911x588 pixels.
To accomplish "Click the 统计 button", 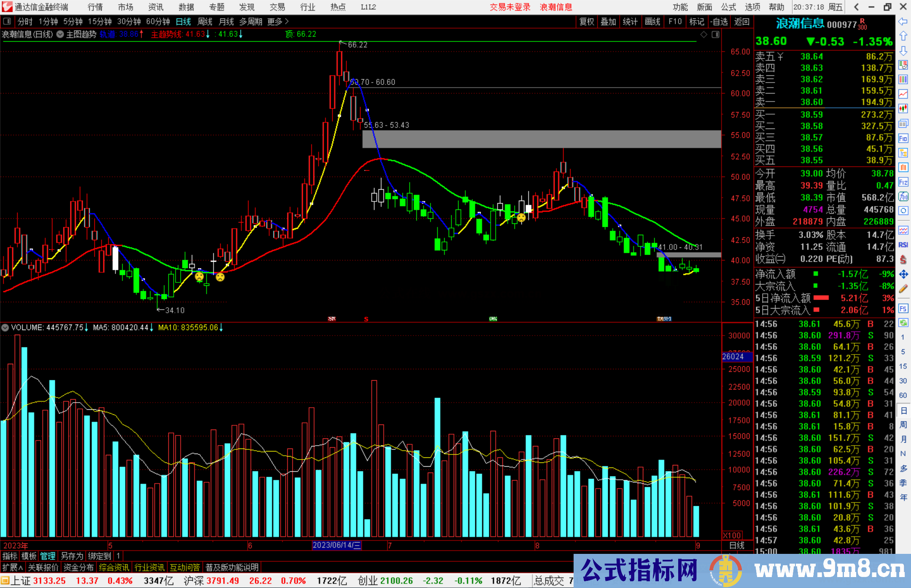I will 630,21.
